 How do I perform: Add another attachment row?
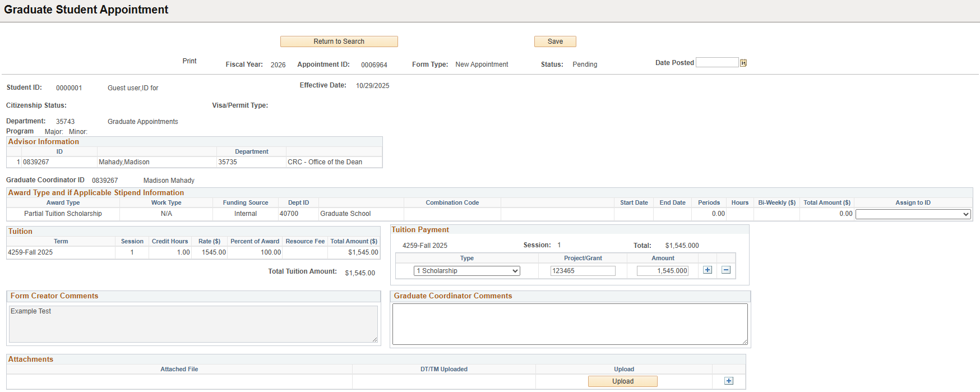728,381
